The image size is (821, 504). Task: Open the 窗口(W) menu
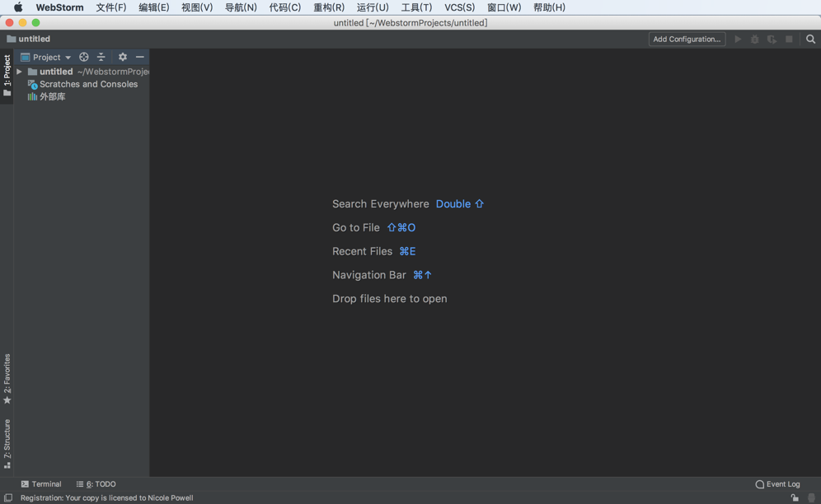504,7
